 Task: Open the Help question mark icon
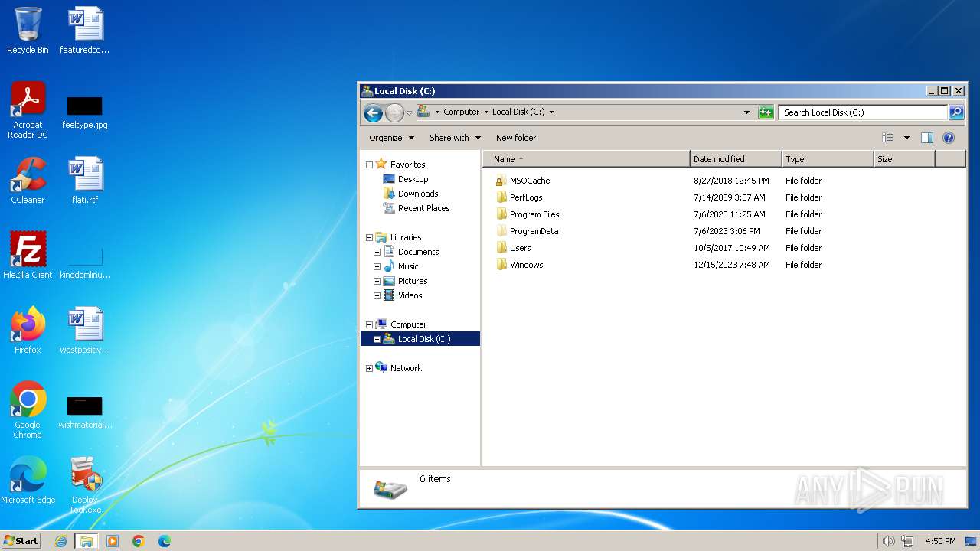click(948, 138)
